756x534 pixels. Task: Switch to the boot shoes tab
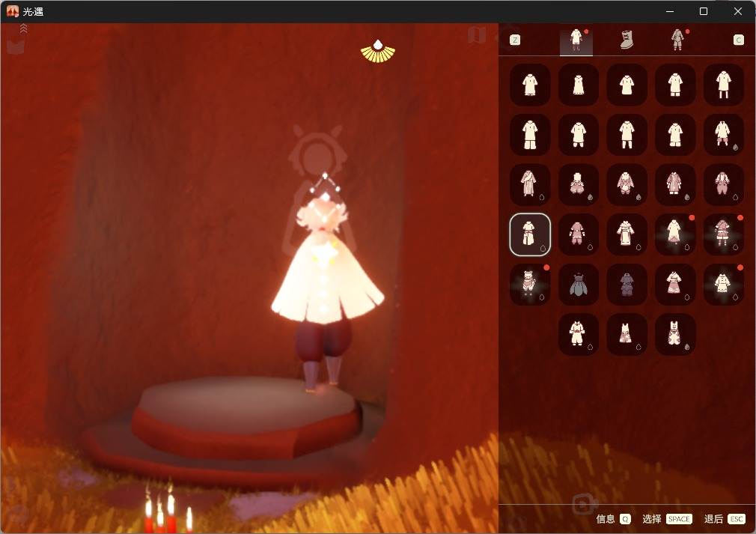pos(627,40)
